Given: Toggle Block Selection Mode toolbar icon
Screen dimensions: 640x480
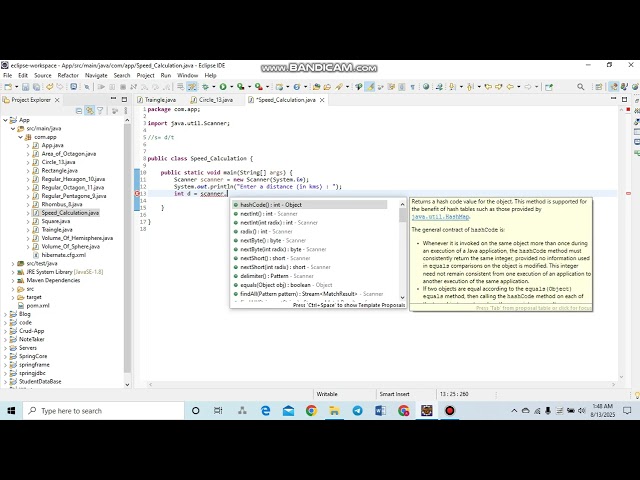Looking at the screenshot, I should point(402,87).
